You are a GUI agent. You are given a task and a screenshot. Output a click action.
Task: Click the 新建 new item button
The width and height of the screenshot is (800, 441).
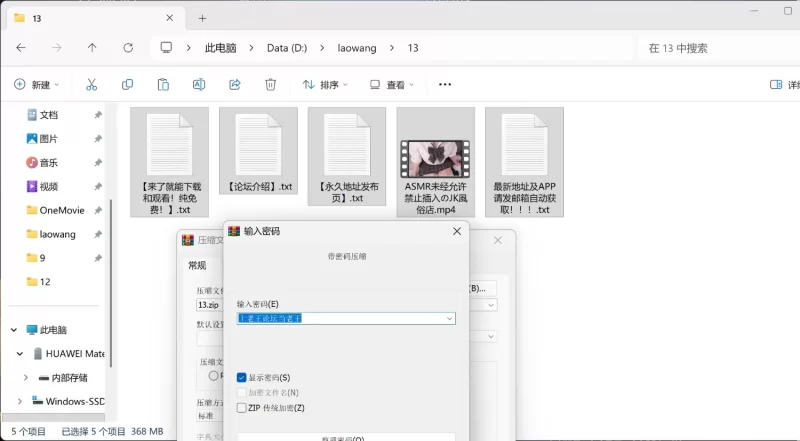coord(37,85)
